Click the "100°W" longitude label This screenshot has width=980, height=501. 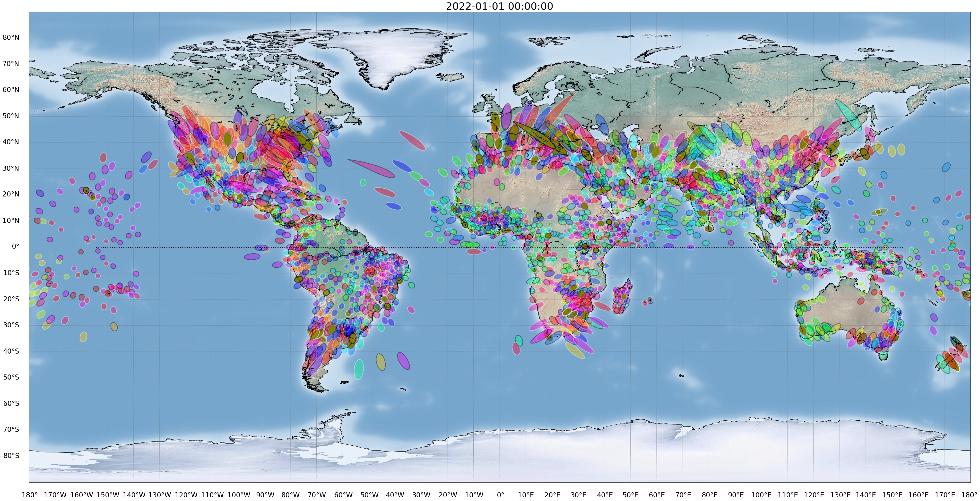click(239, 495)
